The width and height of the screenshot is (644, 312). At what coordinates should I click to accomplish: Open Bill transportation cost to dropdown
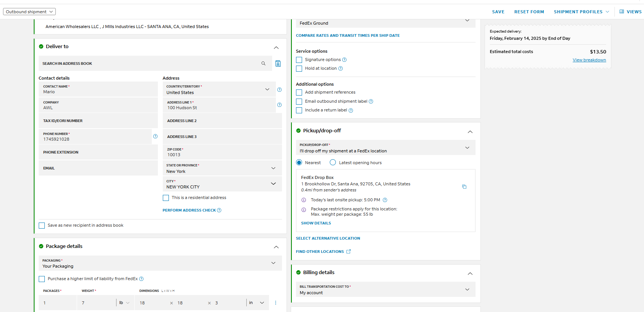pos(386,290)
